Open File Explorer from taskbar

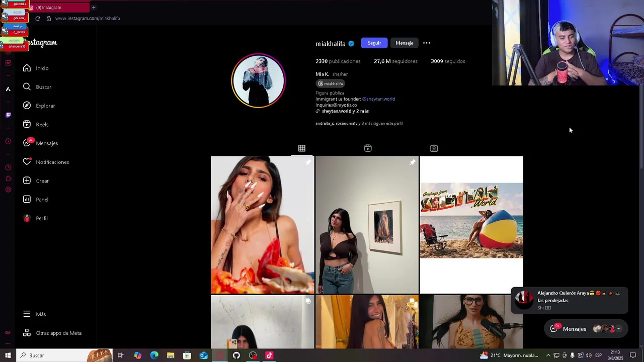coord(171,355)
